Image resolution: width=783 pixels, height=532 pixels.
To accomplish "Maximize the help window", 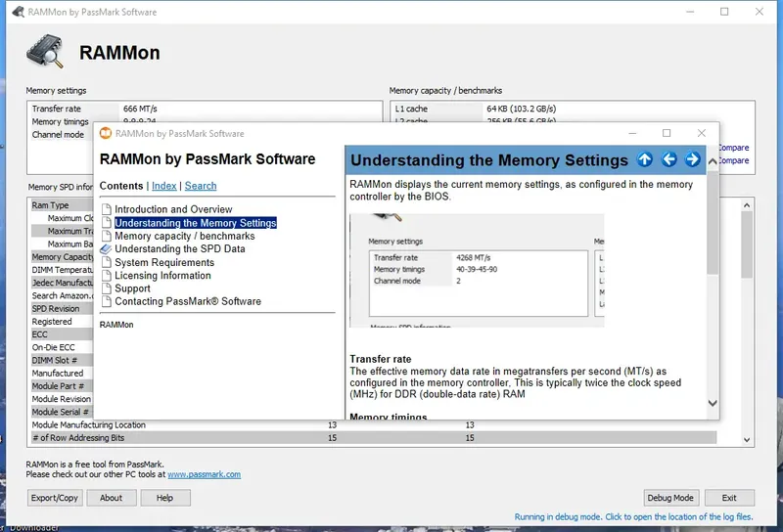I will (x=667, y=133).
